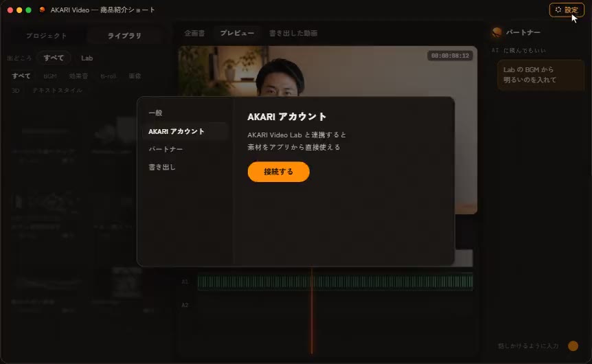
Task: Select the すべて source filter pill
Action: tap(54, 58)
